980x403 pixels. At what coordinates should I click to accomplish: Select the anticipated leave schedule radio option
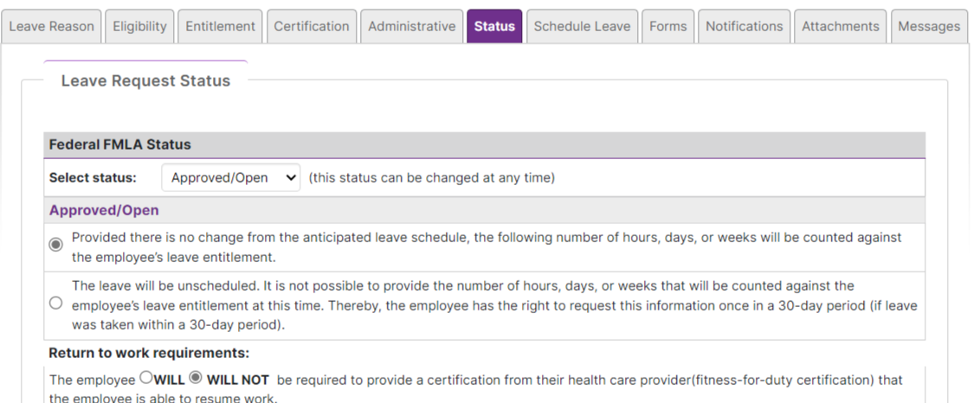(56, 245)
